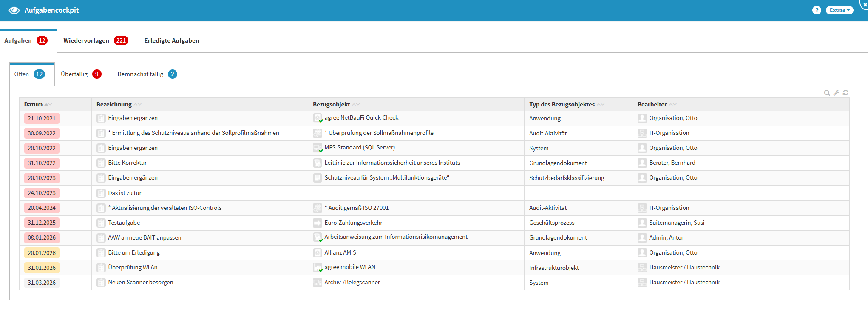868x309 pixels.
Task: Click the eye icon beside Aufgabencockpit
Action: (14, 10)
